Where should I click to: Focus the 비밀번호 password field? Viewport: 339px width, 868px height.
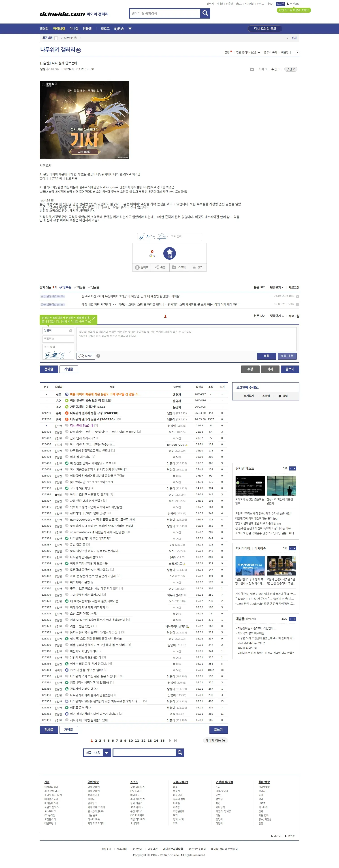(58, 339)
